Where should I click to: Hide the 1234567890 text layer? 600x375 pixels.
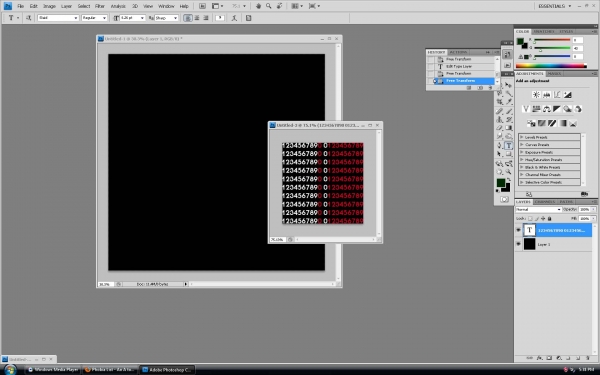[x=518, y=230]
